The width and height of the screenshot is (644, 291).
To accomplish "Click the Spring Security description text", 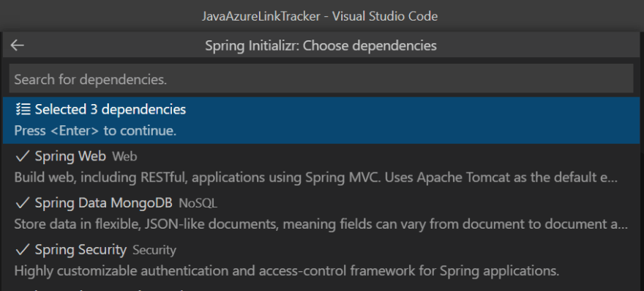I will 287,270.
